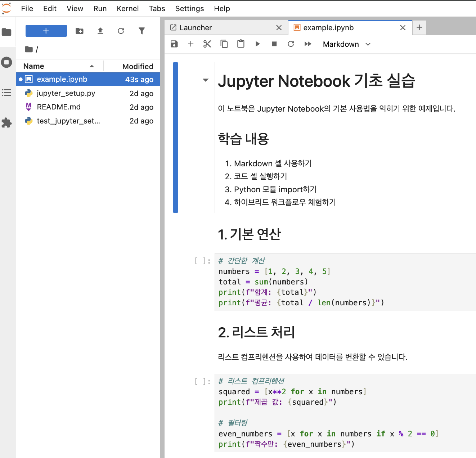Switch to the Launcher tab
The width and height of the screenshot is (476, 458).
coord(226,28)
